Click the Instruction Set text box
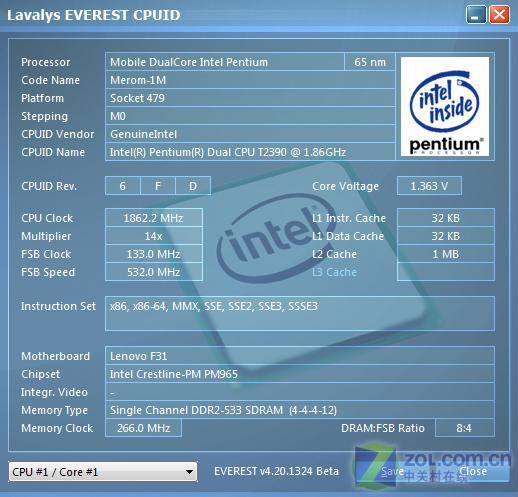Viewport: 518px width, 497px height. [300, 313]
